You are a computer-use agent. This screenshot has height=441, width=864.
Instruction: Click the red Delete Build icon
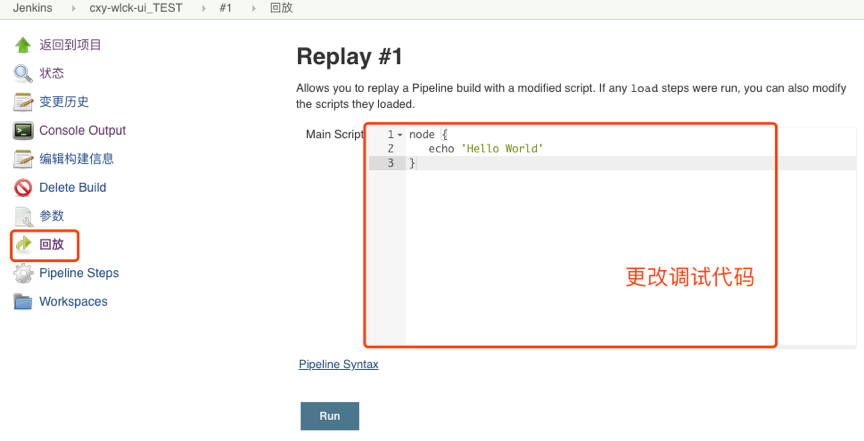[x=23, y=188]
